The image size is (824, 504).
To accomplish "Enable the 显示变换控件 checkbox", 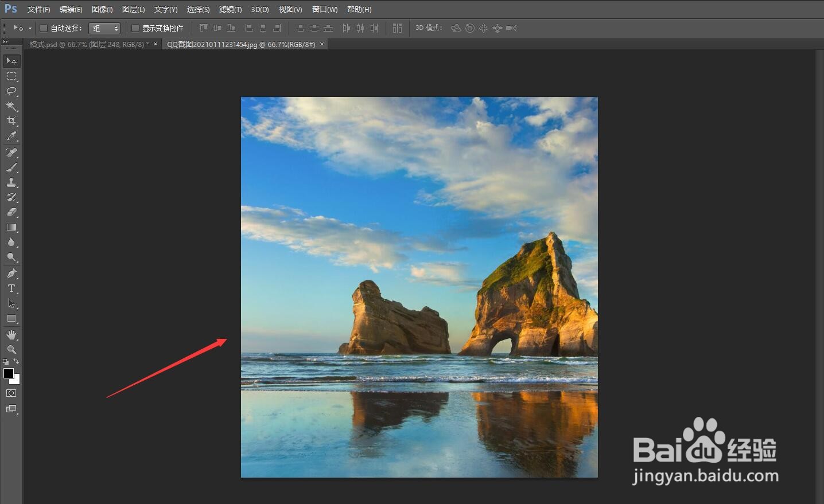I will click(x=135, y=28).
